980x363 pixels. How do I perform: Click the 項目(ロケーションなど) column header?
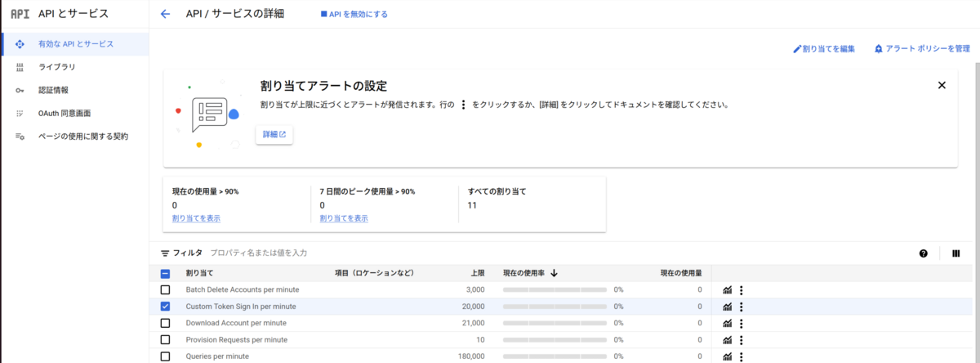pos(375,273)
